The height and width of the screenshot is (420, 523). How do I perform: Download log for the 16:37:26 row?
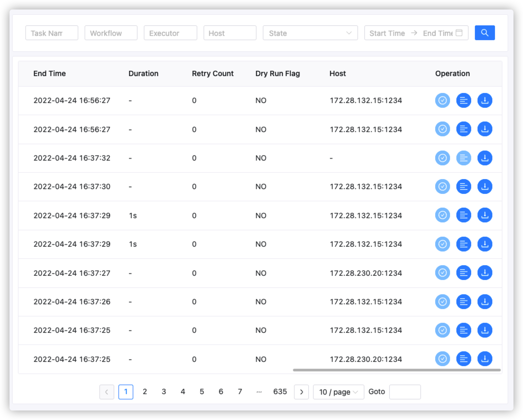tap(484, 302)
